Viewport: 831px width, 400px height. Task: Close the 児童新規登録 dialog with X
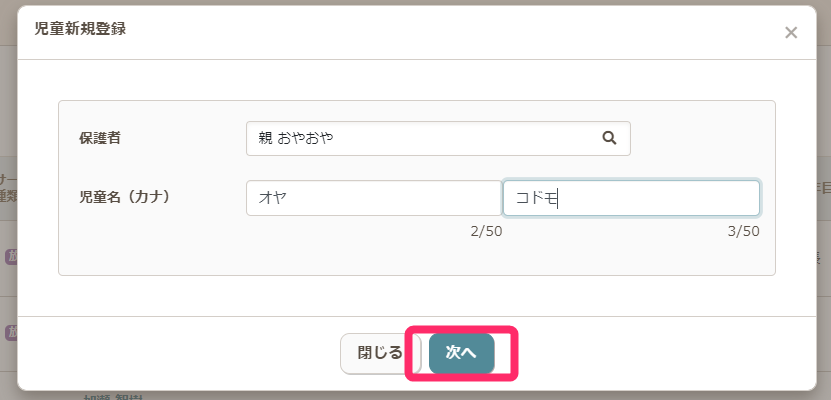(x=791, y=33)
